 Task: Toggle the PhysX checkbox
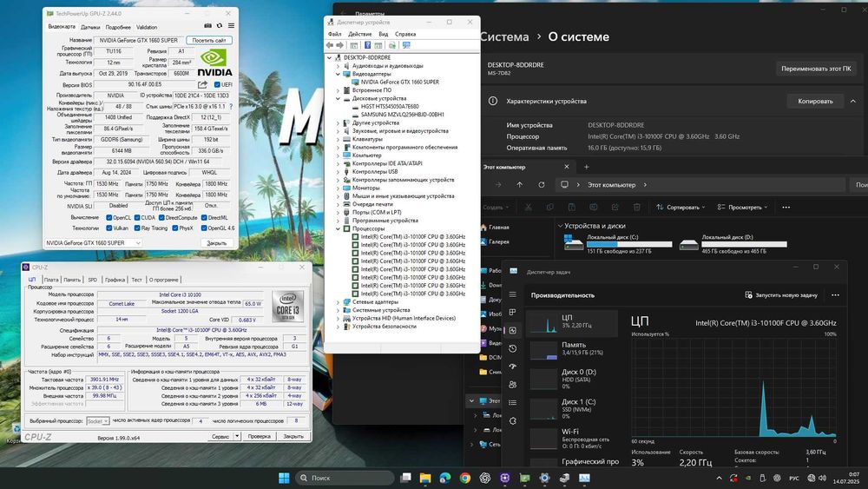click(175, 228)
